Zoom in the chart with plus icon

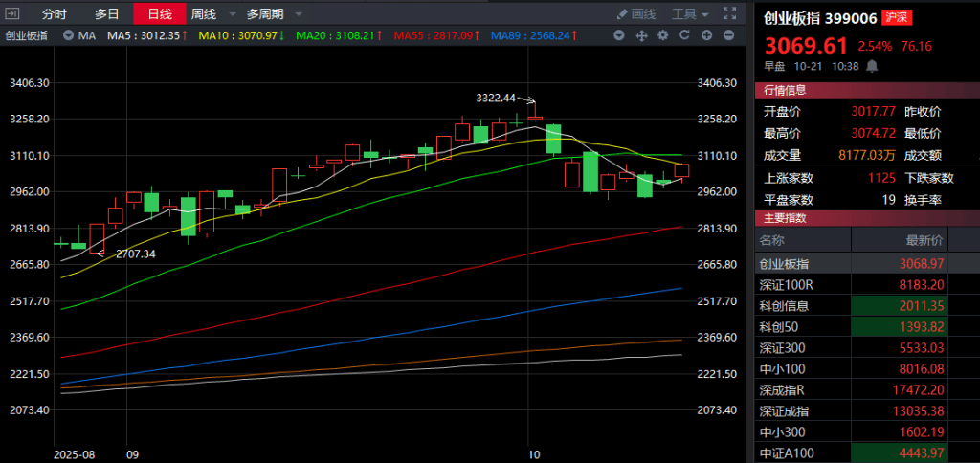pos(706,35)
